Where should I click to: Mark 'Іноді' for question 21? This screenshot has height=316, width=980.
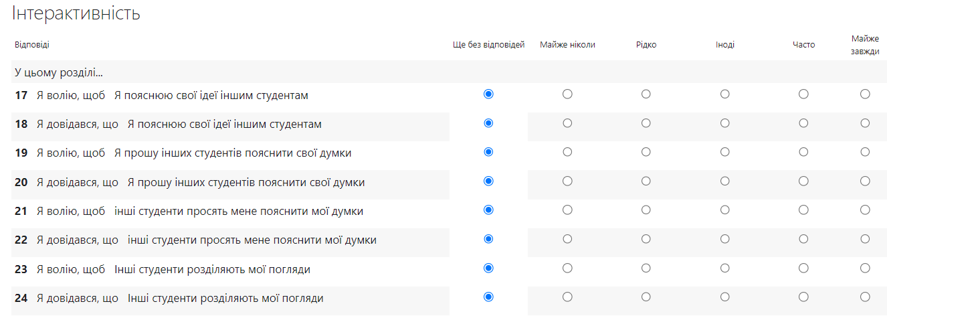click(x=725, y=210)
